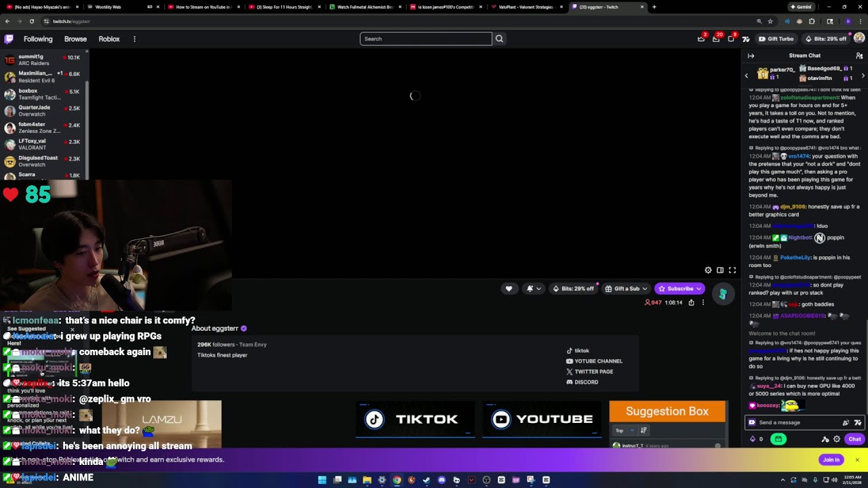Viewport: 868px width, 488px height.
Task: Open summit1g channel in sidebar
Action: (x=43, y=60)
